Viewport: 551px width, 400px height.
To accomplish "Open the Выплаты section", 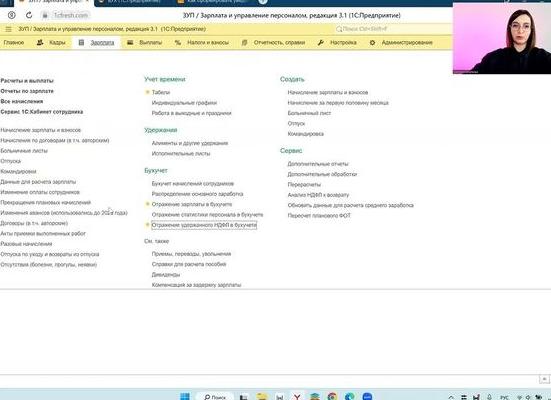I will point(151,43).
